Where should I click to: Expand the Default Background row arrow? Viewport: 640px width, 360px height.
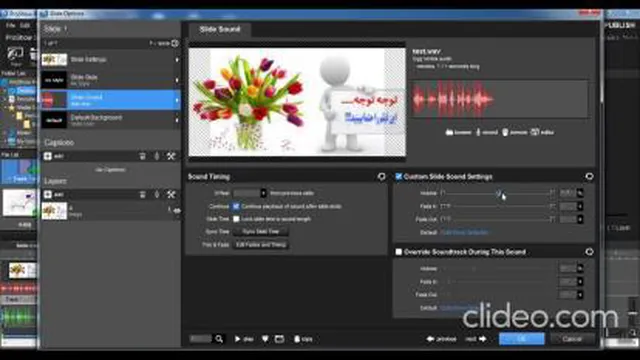coord(177,120)
